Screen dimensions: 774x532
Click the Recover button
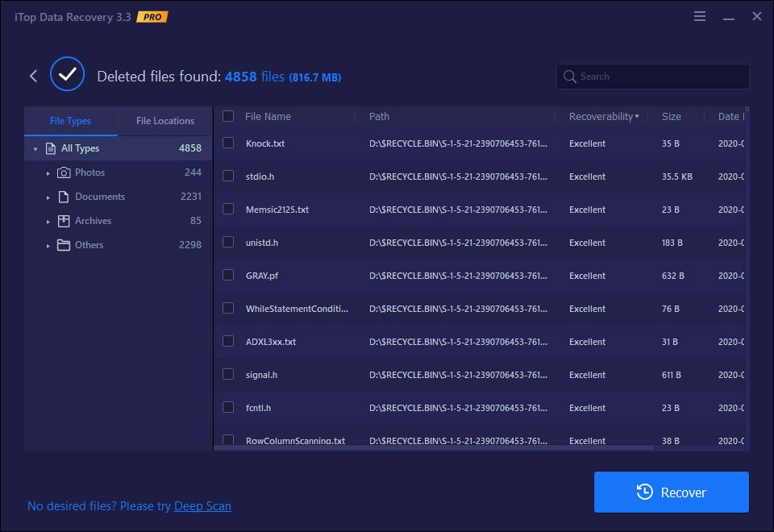pyautogui.click(x=672, y=492)
